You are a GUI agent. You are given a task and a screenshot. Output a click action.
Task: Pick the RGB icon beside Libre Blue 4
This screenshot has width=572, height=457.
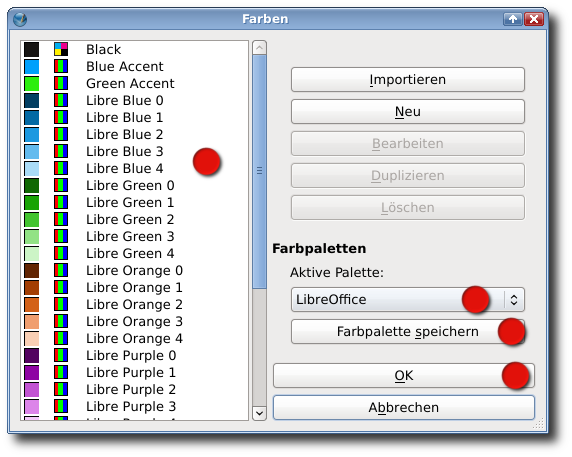pyautogui.click(x=61, y=168)
